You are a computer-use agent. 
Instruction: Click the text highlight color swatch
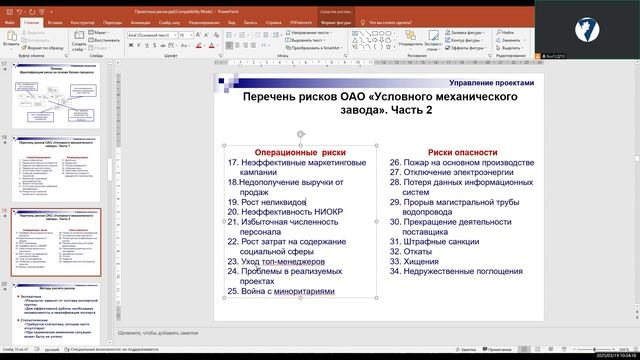[198, 45]
